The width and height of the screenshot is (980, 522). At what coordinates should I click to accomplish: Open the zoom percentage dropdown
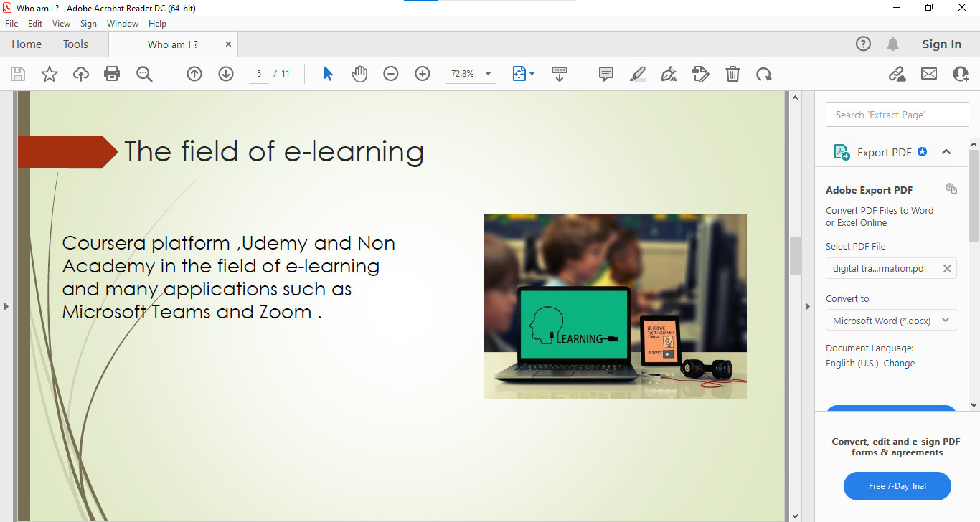[x=487, y=73]
